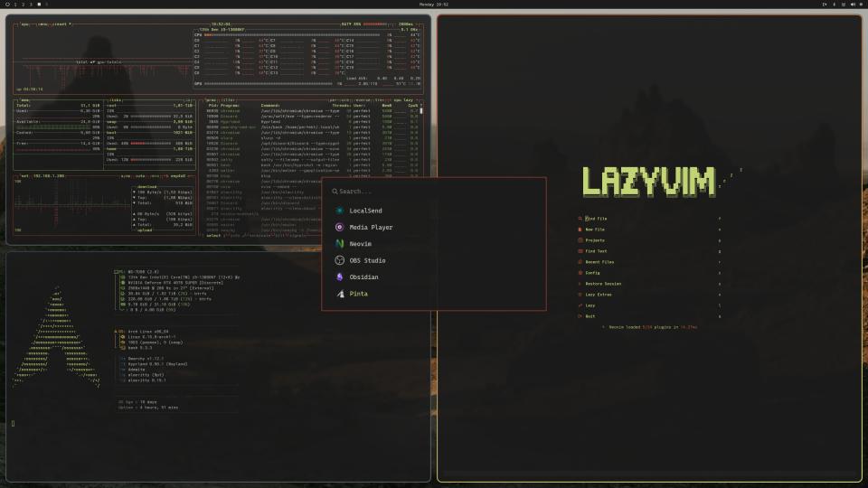Switch to workspace 3 in top bar
This screenshot has height=488, width=868.
31,5
